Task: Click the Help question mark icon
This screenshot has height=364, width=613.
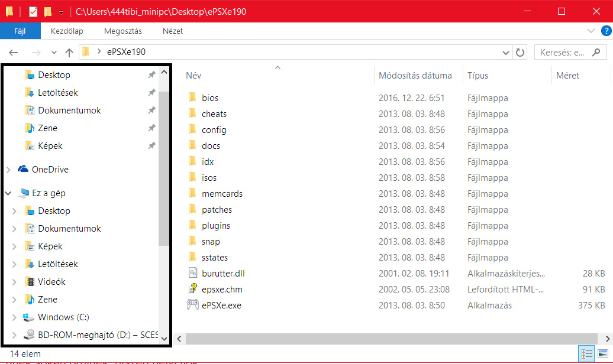Action: (x=606, y=31)
